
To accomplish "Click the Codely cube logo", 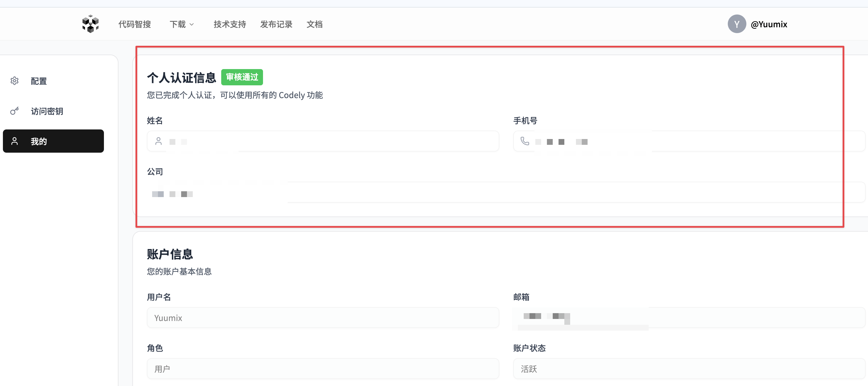I will (90, 24).
